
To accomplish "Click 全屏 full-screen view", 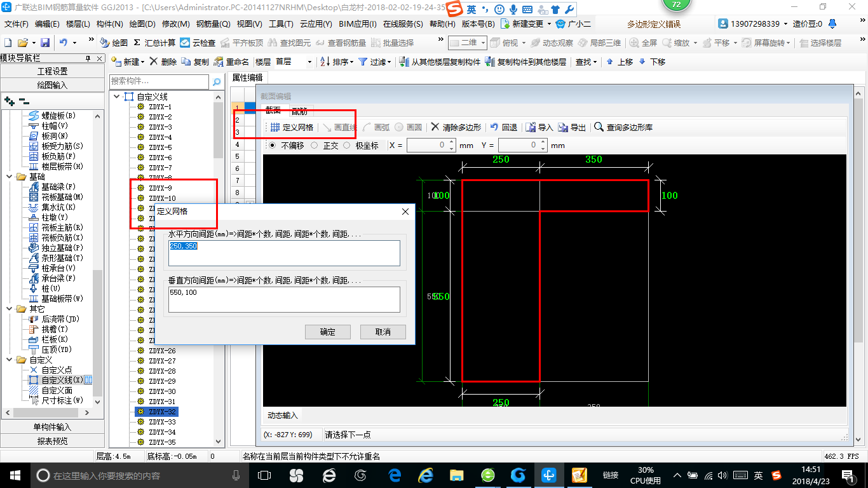I will click(x=643, y=43).
